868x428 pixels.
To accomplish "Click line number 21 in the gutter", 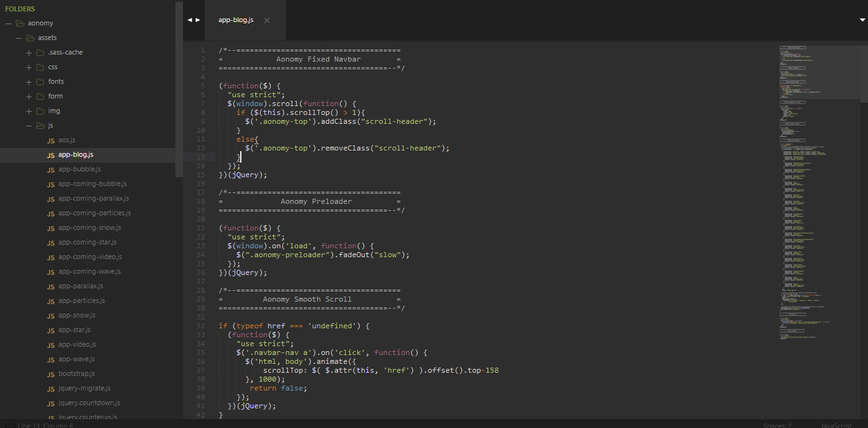I will tap(202, 228).
